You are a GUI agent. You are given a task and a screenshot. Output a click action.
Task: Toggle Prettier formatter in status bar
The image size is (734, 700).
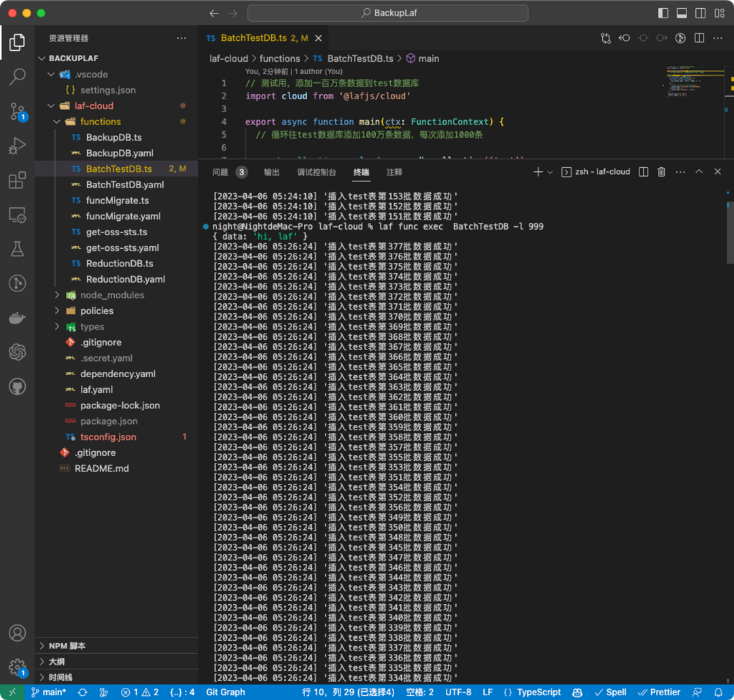pyautogui.click(x=659, y=692)
